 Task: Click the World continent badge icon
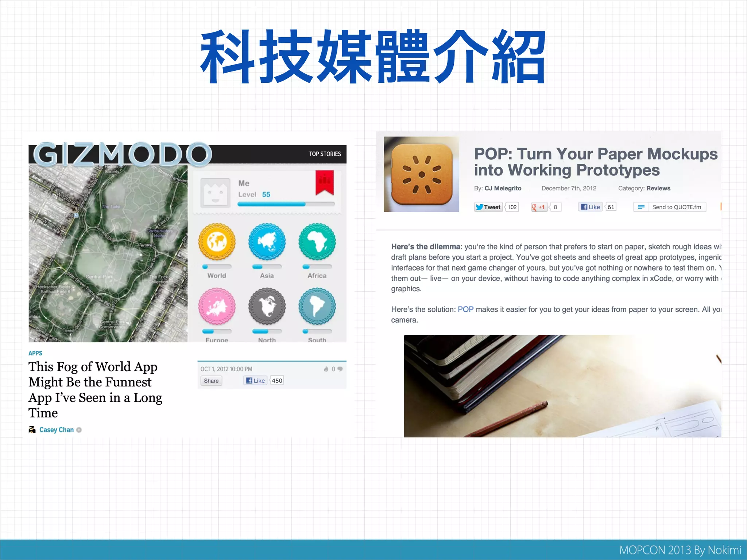click(217, 241)
